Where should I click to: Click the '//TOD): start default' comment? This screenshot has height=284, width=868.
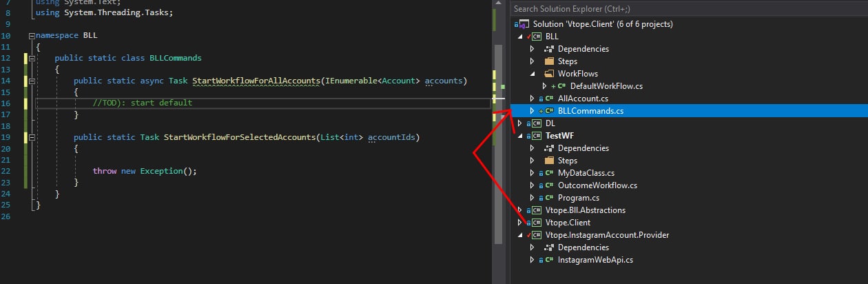pos(143,103)
